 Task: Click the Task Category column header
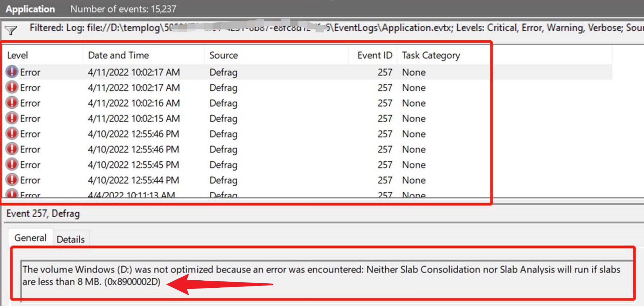pyautogui.click(x=431, y=55)
